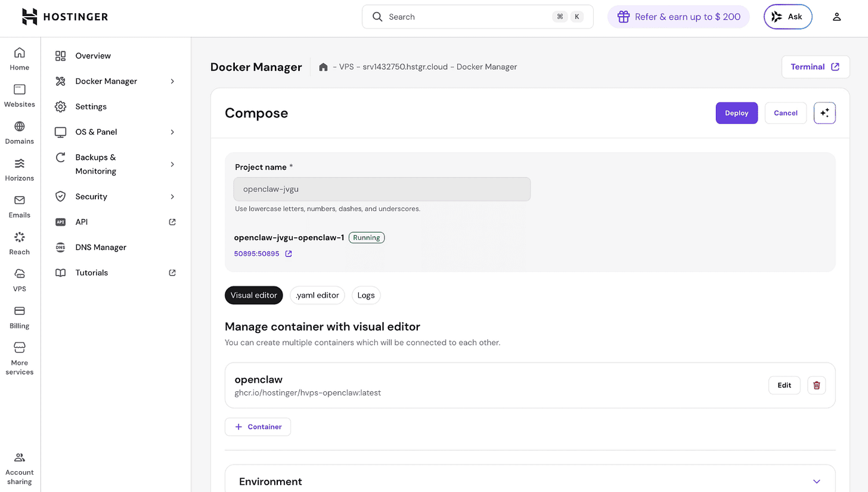The width and height of the screenshot is (868, 492).
Task: Click the Hostinger logo
Action: [65, 17]
